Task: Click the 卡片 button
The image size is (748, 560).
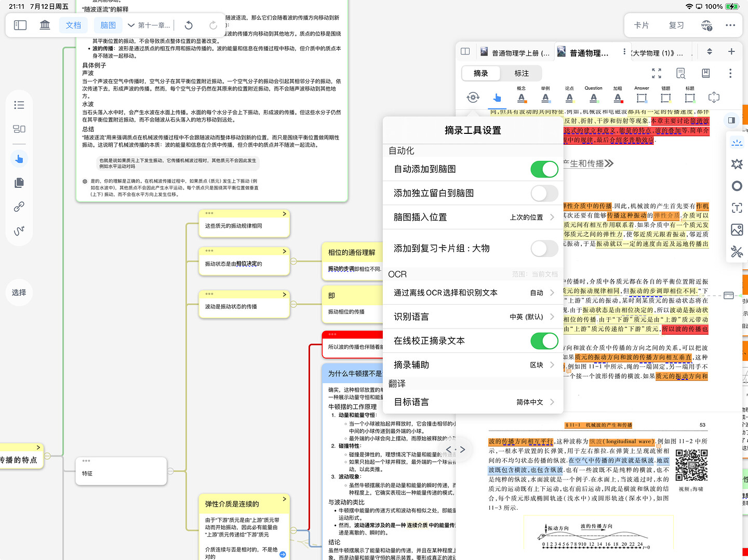Action: (x=642, y=25)
